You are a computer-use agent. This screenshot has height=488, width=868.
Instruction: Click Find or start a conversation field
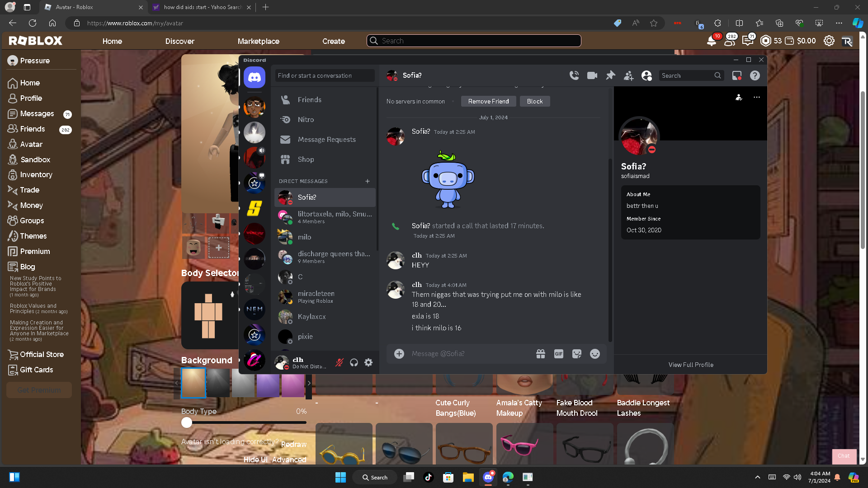325,75
